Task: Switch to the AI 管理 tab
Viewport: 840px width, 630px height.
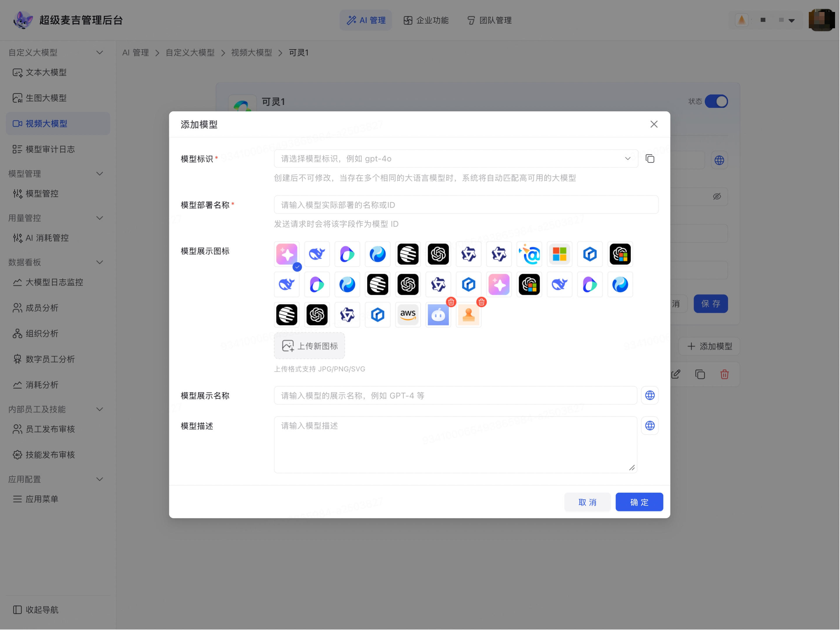Action: point(366,20)
